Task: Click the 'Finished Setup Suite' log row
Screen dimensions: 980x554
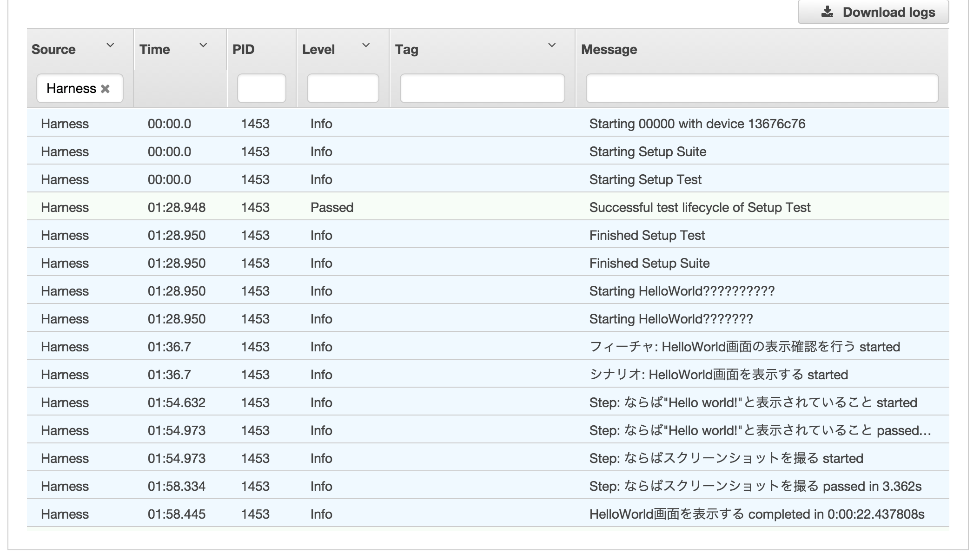Action: pyautogui.click(x=487, y=263)
